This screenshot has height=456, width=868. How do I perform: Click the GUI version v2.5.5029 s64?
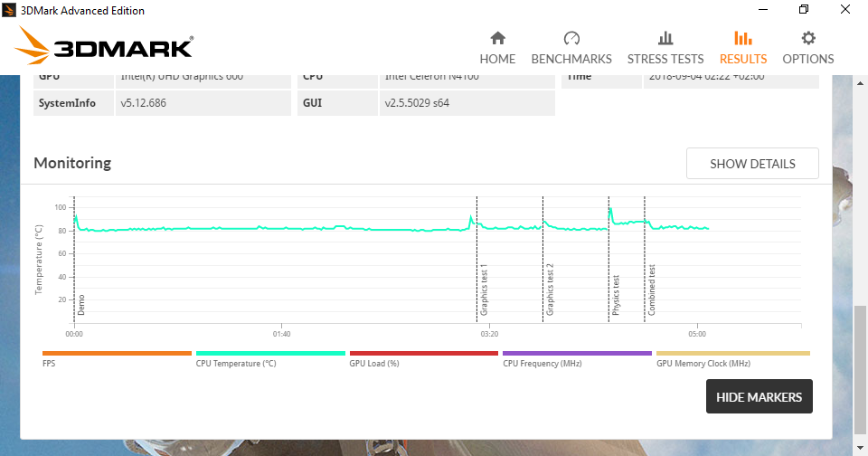417,103
